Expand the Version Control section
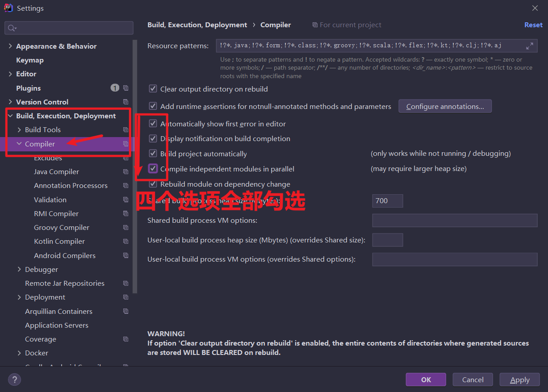Viewport: 548px width, 392px height. coord(10,102)
